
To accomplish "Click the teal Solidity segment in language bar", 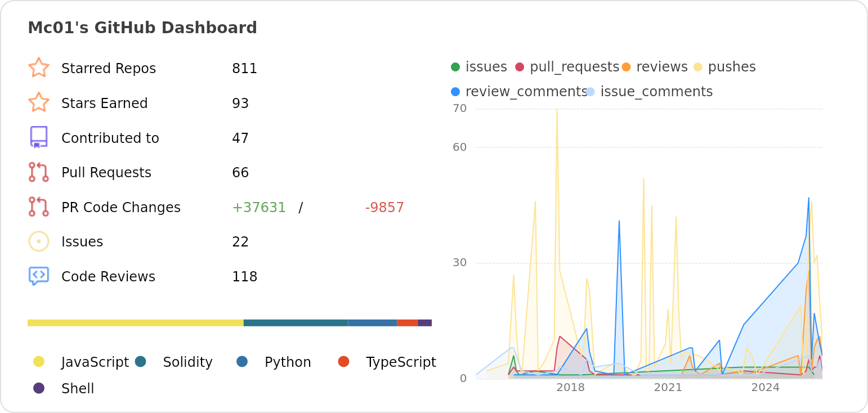I will (296, 323).
